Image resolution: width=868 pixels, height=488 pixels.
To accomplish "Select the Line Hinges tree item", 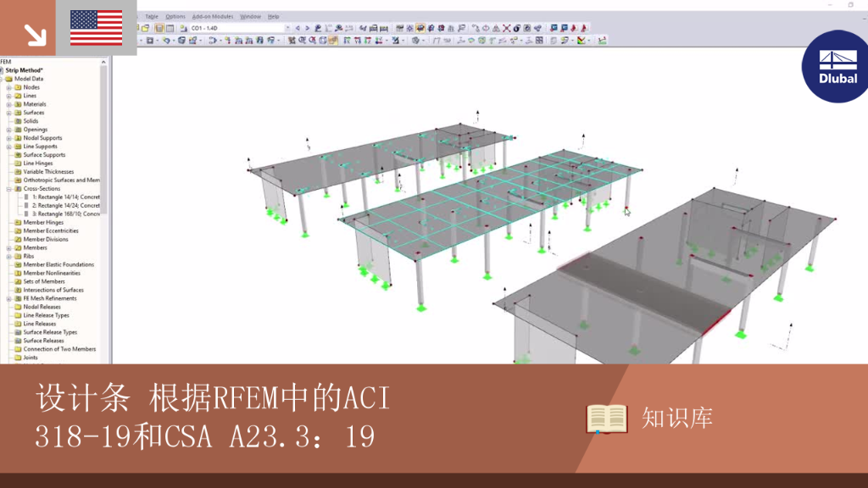I will 37,164.
